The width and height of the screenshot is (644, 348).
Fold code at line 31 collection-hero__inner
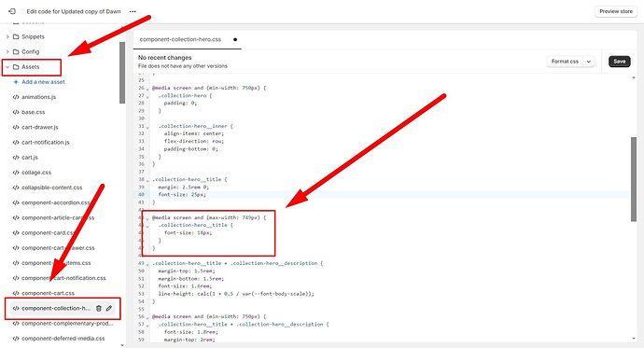[x=147, y=127]
